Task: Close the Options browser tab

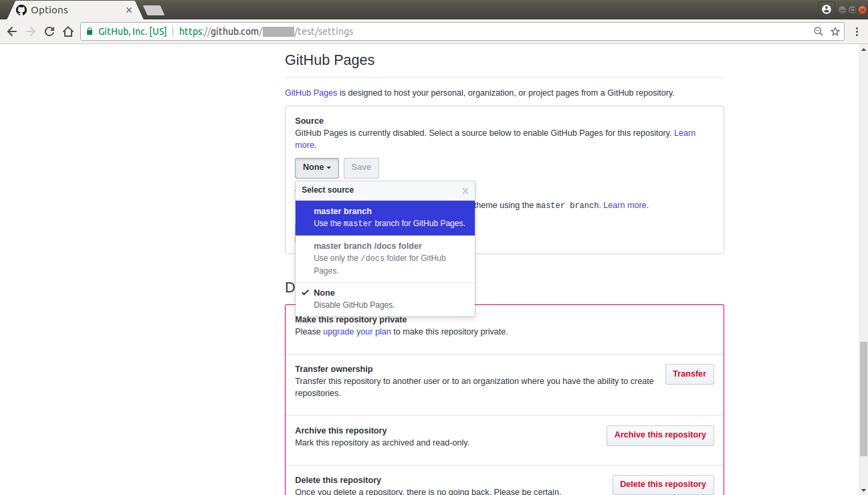Action: (x=128, y=10)
